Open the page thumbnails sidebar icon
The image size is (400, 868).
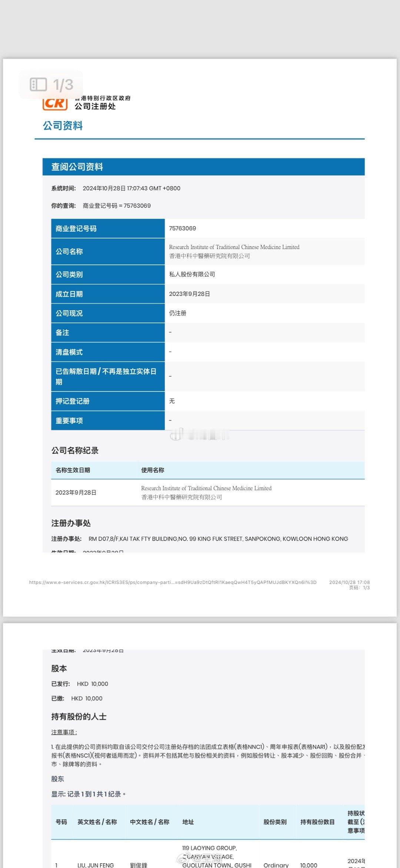click(38, 85)
